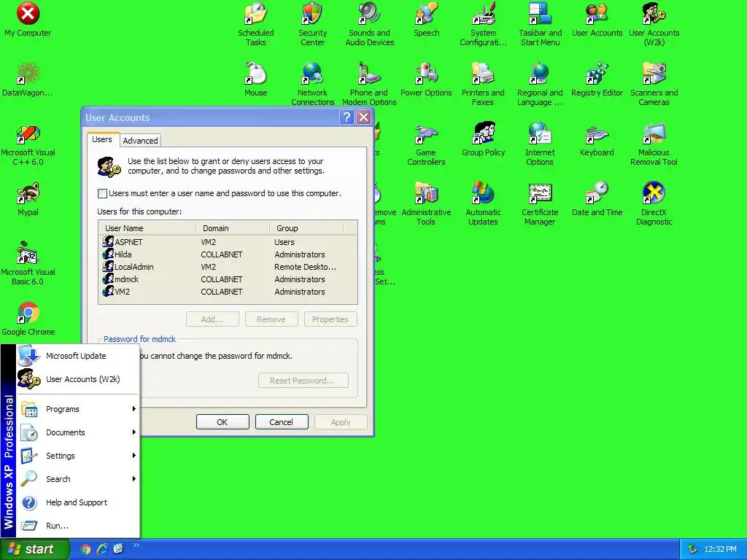Screen dimensions: 747x560
Task: Select the mdmck user row
Action: coord(228,279)
